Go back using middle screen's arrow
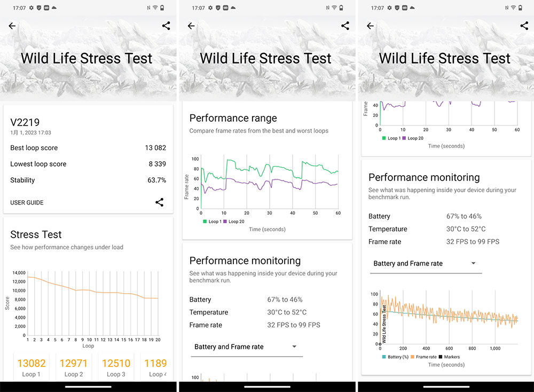 coord(191,26)
